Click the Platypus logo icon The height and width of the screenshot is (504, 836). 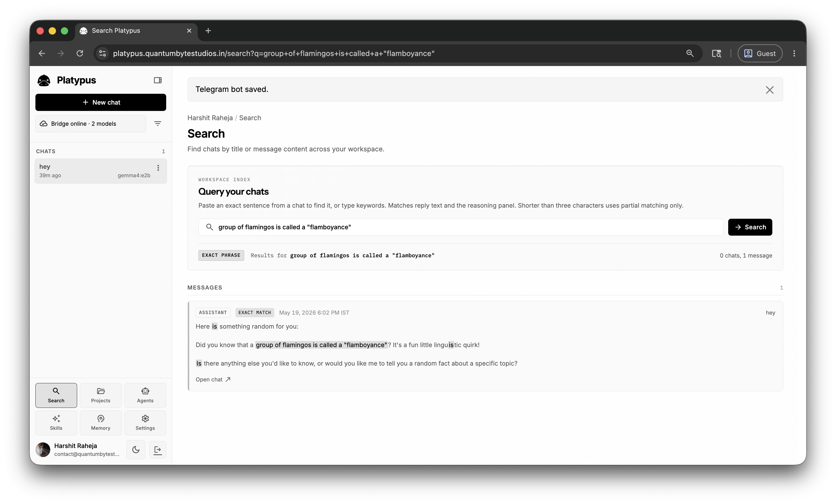pos(44,80)
